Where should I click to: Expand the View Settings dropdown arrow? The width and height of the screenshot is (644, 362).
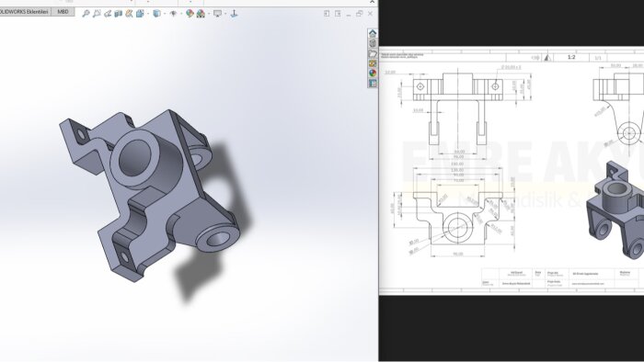225,14
